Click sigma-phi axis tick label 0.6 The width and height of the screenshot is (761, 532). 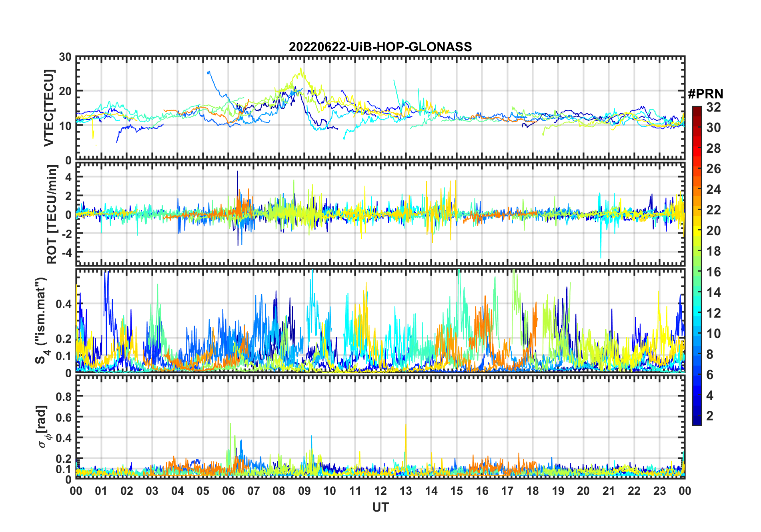pos(64,417)
